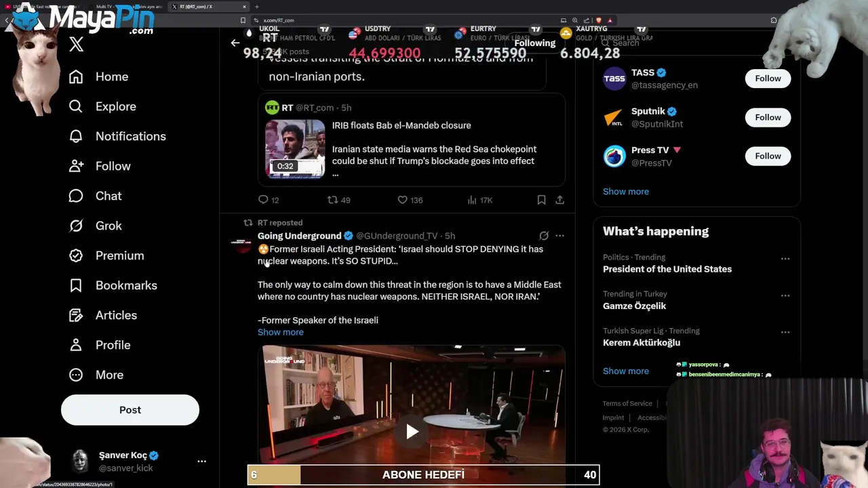Open options for President of United States trend

(x=785, y=259)
